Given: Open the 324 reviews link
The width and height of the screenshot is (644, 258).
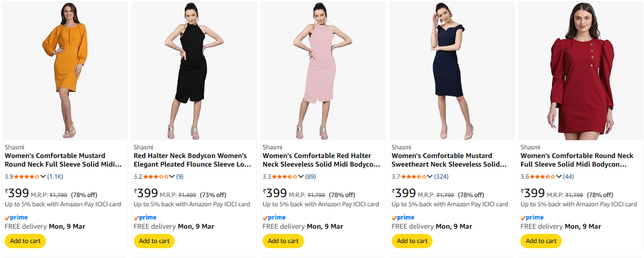Looking at the screenshot, I should pyautogui.click(x=442, y=176).
